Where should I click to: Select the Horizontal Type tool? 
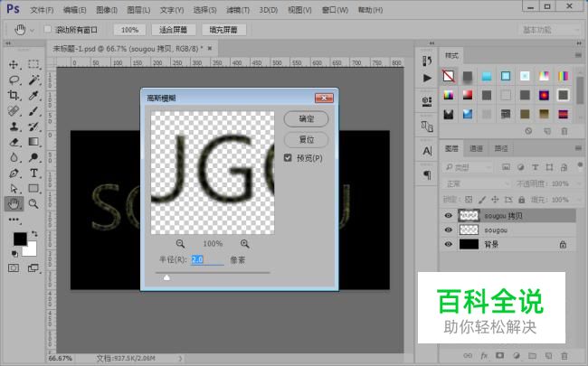click(33, 174)
